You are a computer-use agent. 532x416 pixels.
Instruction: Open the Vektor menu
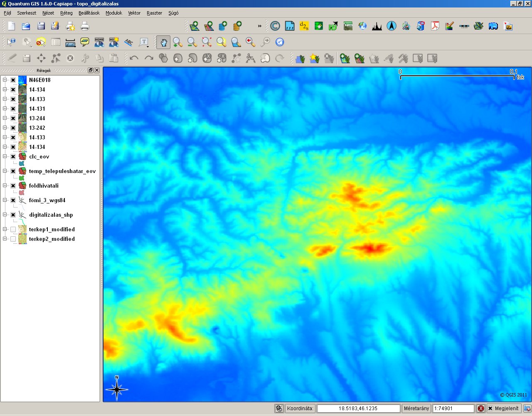click(x=134, y=13)
